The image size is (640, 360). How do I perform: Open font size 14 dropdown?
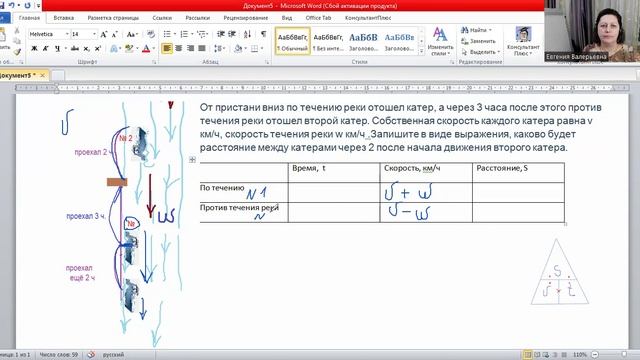tap(94, 34)
